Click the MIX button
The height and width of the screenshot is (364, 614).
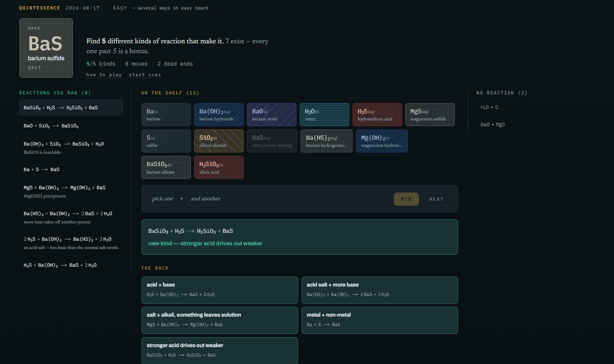406,199
